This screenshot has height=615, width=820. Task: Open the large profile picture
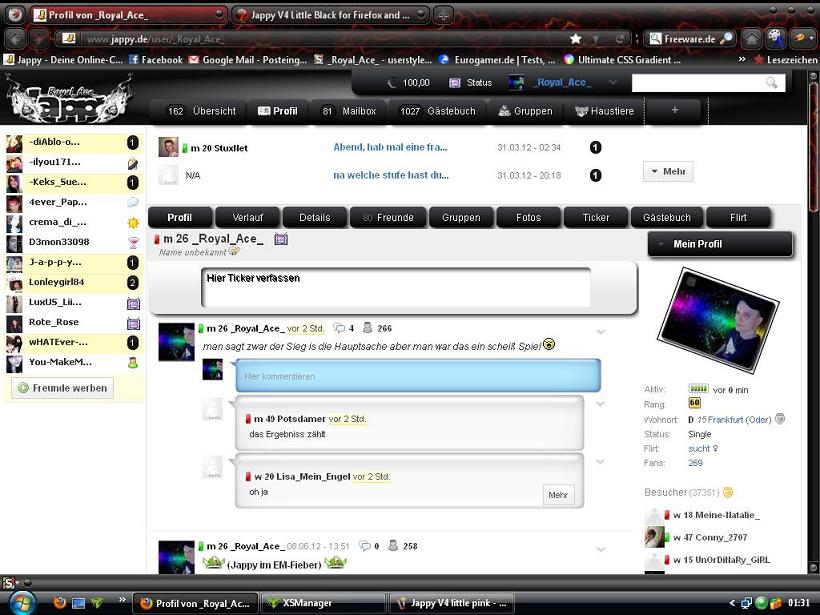(719, 320)
